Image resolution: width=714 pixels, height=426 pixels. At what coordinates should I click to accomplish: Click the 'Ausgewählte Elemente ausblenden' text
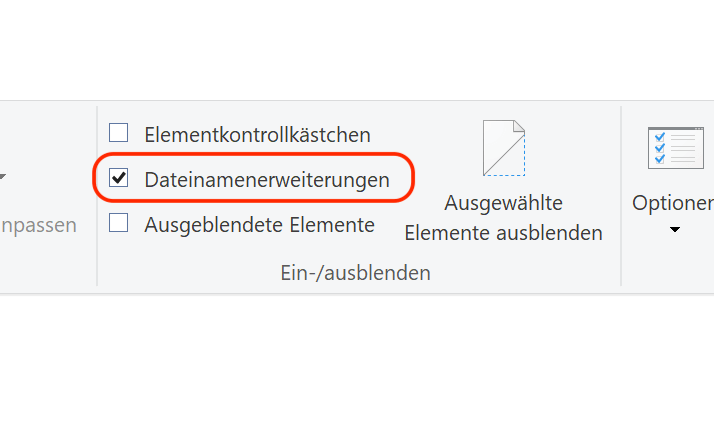(504, 218)
